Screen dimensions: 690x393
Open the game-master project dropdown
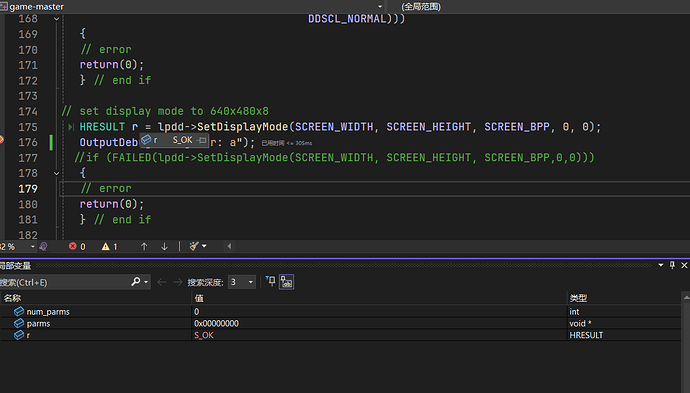click(x=380, y=7)
